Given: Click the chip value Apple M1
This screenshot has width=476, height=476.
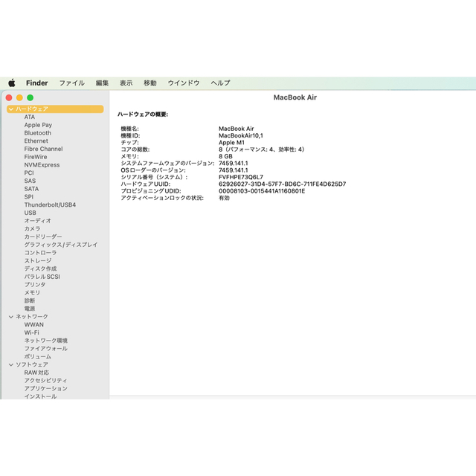Looking at the screenshot, I should coord(231,143).
